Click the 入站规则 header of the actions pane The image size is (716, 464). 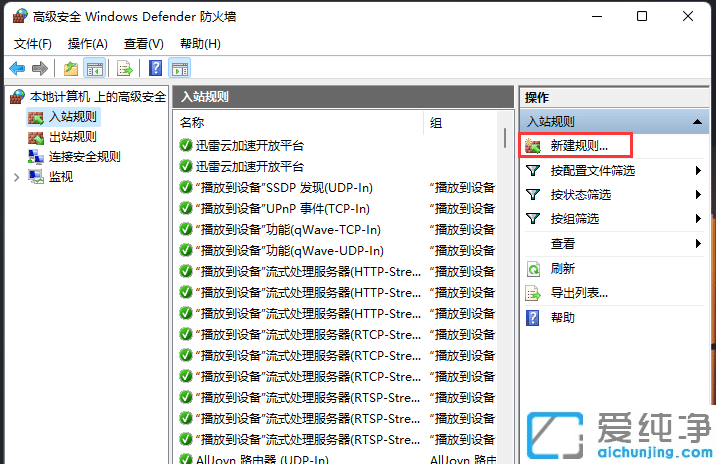pyautogui.click(x=614, y=121)
